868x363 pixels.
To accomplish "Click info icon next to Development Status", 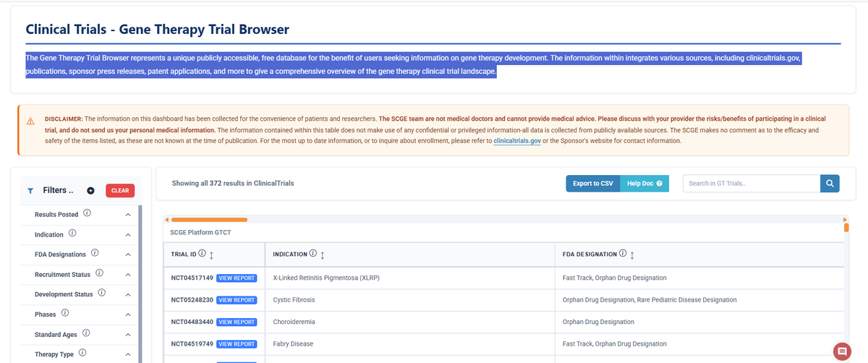I will pos(101,294).
